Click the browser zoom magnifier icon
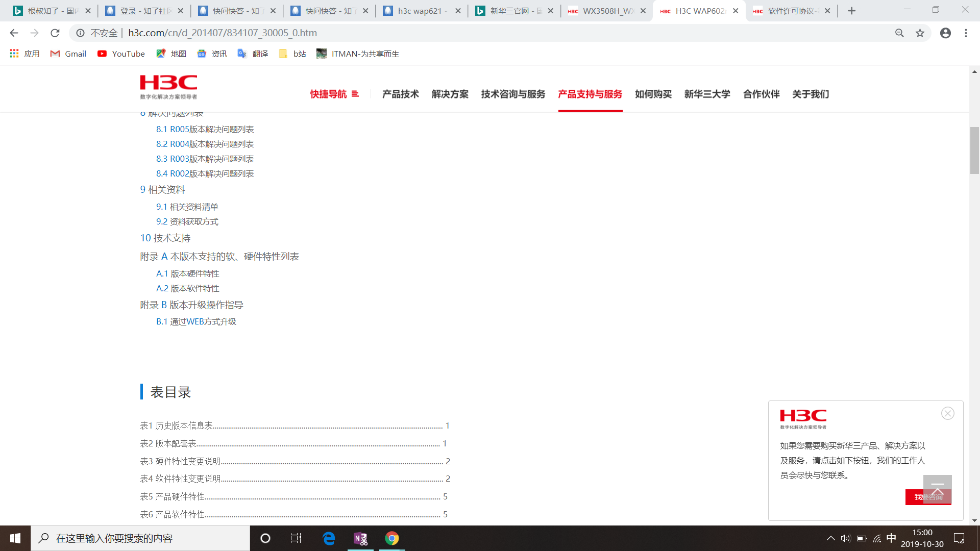The width and height of the screenshot is (980, 551). tap(899, 33)
